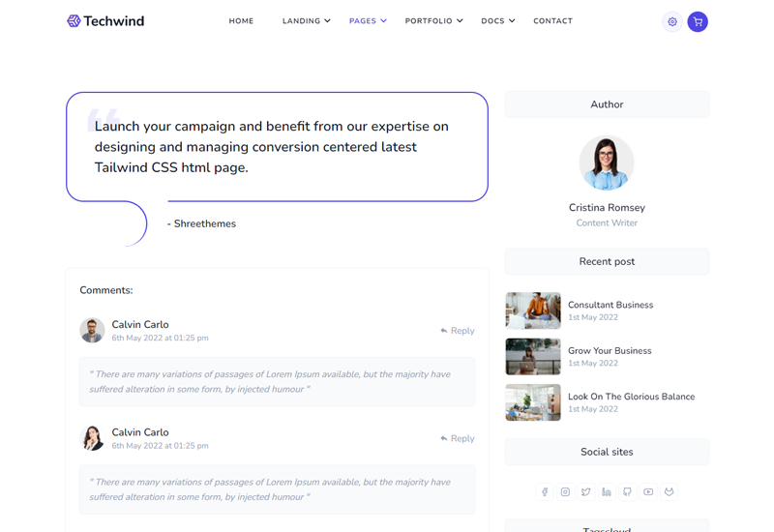
Task: Click the Techwind logo
Action: tap(105, 20)
